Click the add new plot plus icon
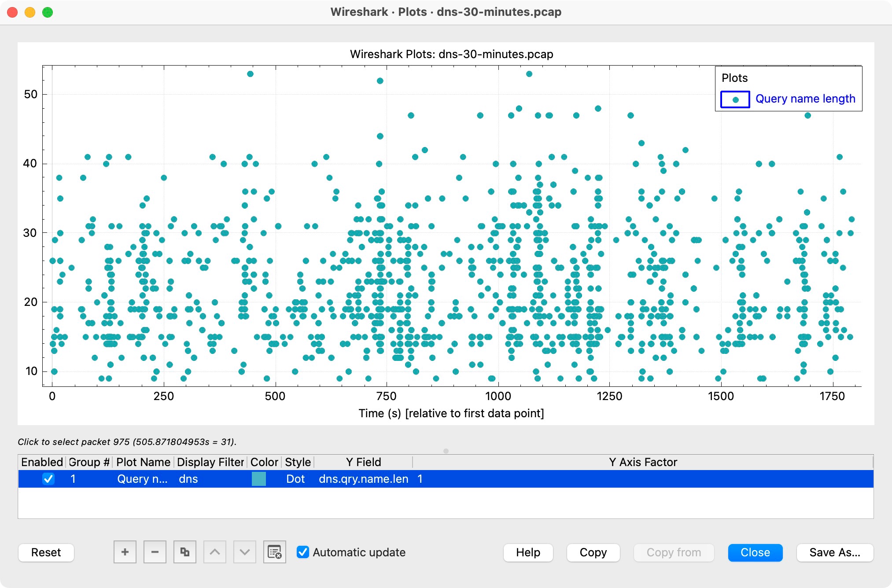The width and height of the screenshot is (892, 588). click(x=125, y=552)
